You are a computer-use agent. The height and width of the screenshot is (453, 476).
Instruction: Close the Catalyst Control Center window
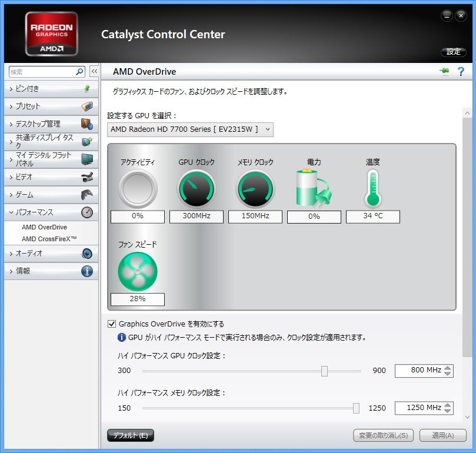tap(461, 16)
